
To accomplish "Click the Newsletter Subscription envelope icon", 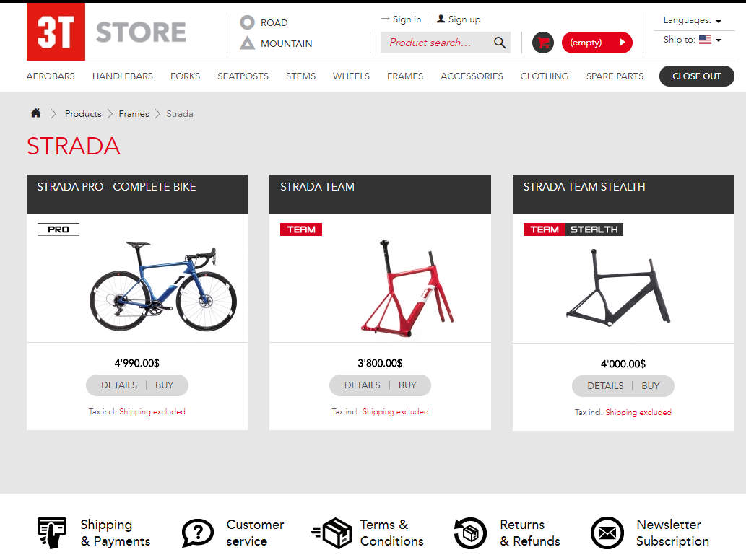I will pyautogui.click(x=607, y=533).
